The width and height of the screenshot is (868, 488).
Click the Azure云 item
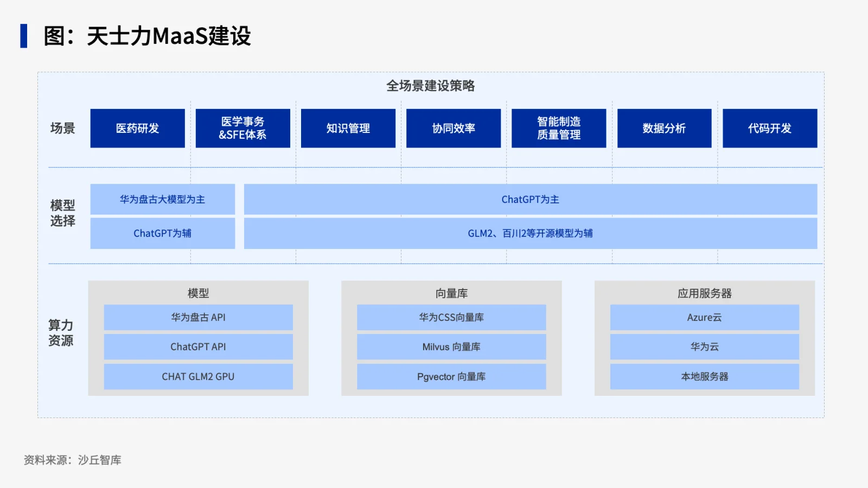[x=705, y=317]
